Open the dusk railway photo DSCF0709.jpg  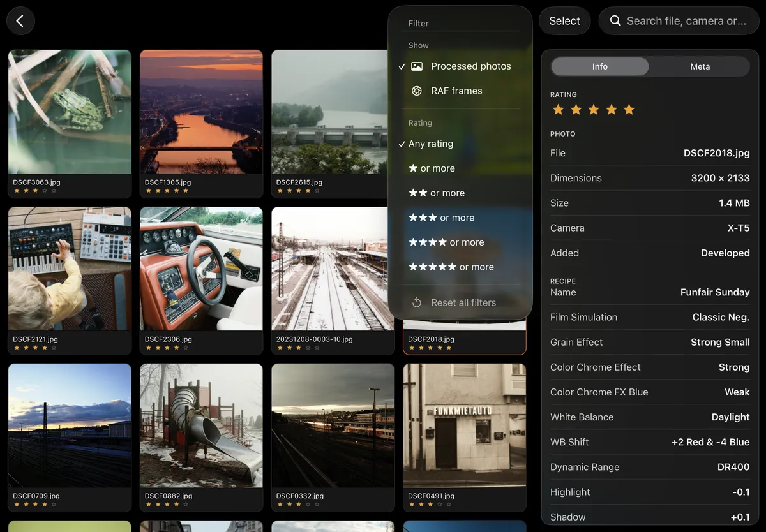70,425
